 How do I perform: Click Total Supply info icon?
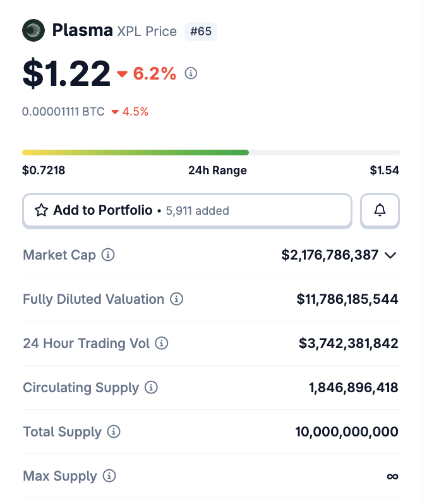(114, 432)
